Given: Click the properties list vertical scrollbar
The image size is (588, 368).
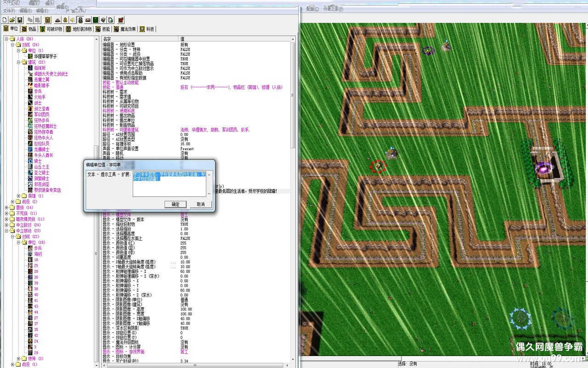Looking at the screenshot, I should 293,200.
